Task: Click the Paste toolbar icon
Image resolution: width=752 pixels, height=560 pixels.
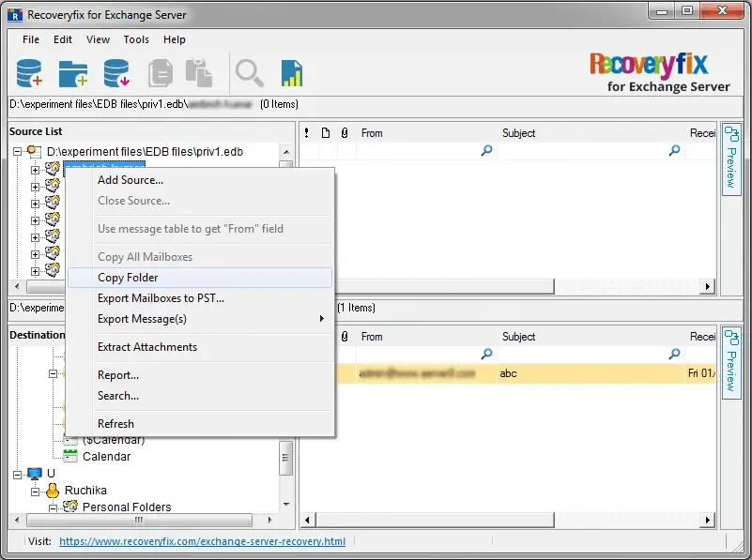Action: click(x=199, y=73)
